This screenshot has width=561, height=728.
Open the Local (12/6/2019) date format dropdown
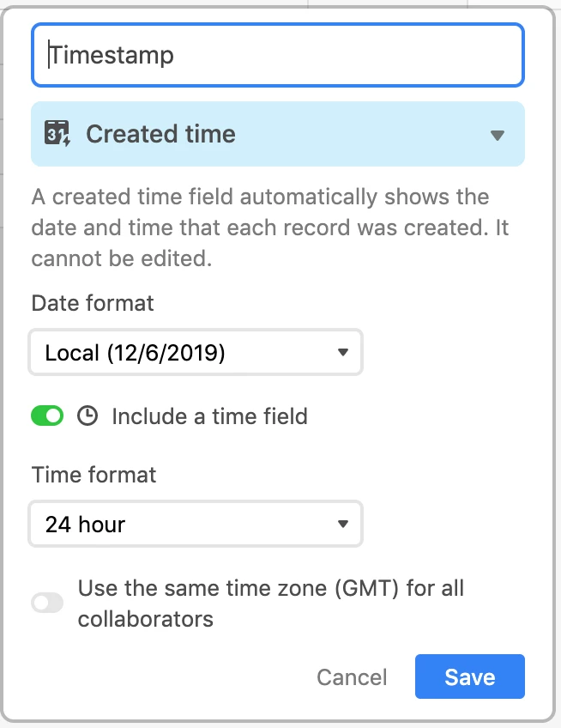196,352
